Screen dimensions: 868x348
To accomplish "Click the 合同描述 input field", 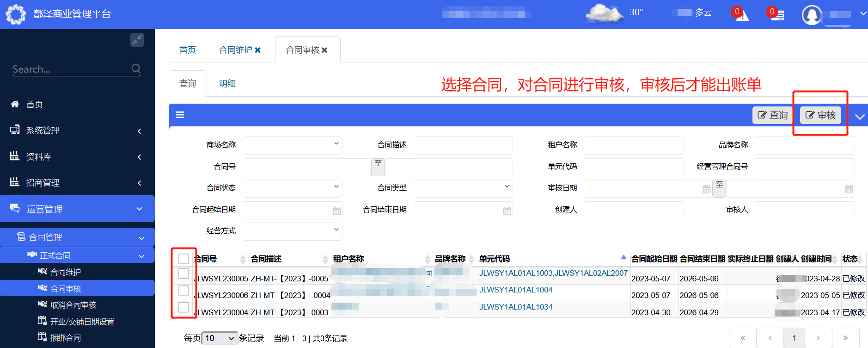I will tap(463, 145).
